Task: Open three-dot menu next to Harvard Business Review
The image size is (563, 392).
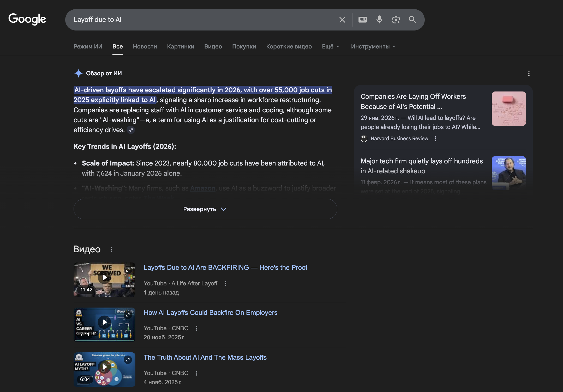Action: (435, 139)
